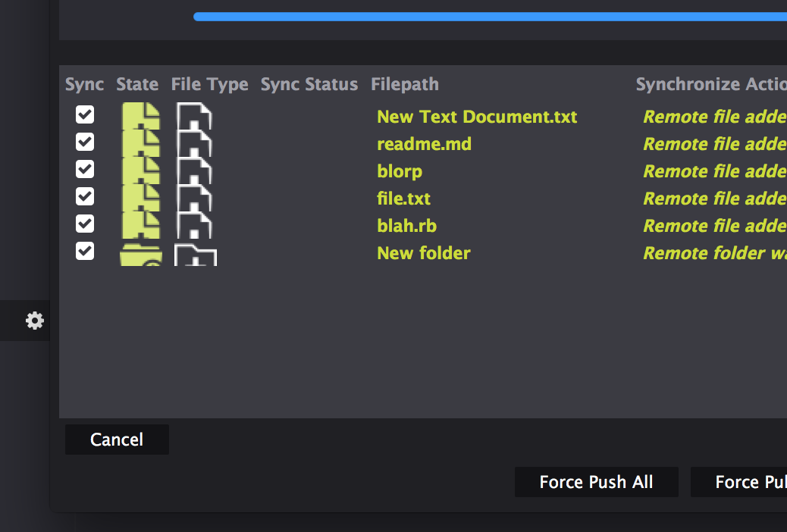Viewport: 787px width, 532px height.
Task: Click the file type icon for file.txt
Action: 194,198
